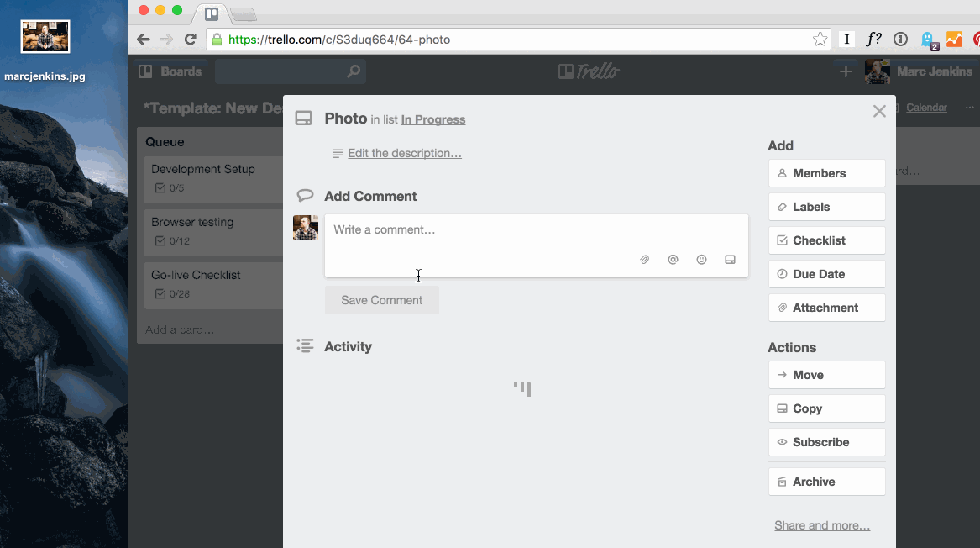Click the mention @ icon in comment box
The height and width of the screenshot is (548, 980).
coord(673,260)
